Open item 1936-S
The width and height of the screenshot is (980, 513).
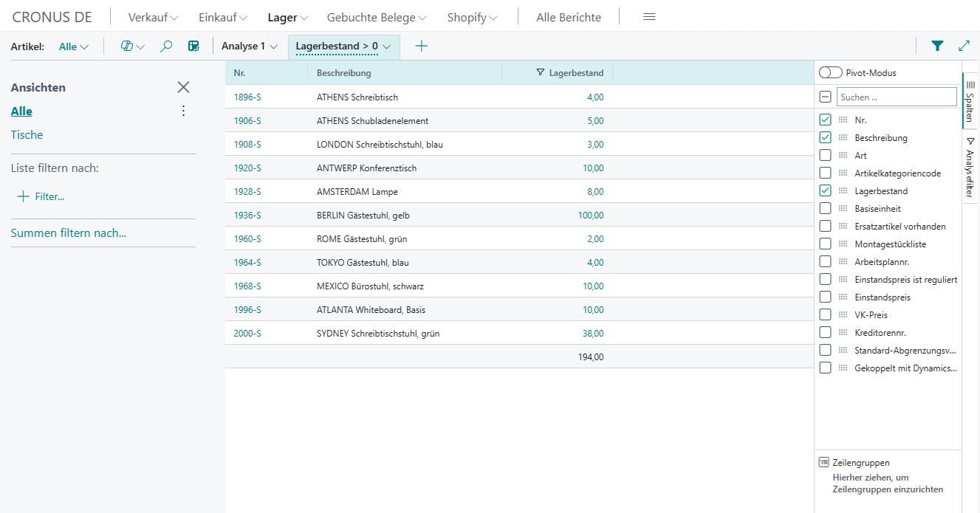(247, 215)
